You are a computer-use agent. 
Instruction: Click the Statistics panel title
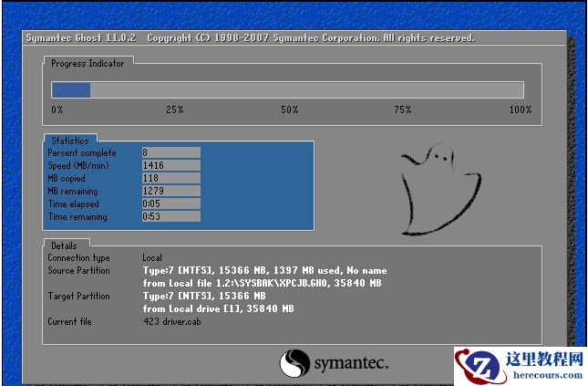[70, 141]
